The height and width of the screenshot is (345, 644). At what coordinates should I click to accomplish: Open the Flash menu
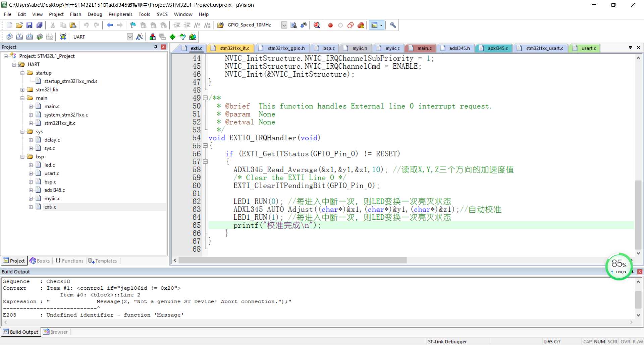coord(75,14)
